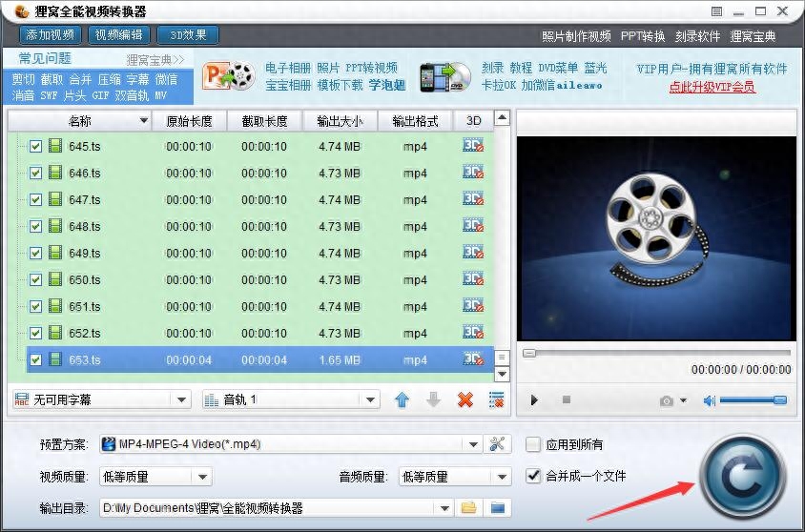Click the 狸窝宝典>> link

click(x=155, y=60)
